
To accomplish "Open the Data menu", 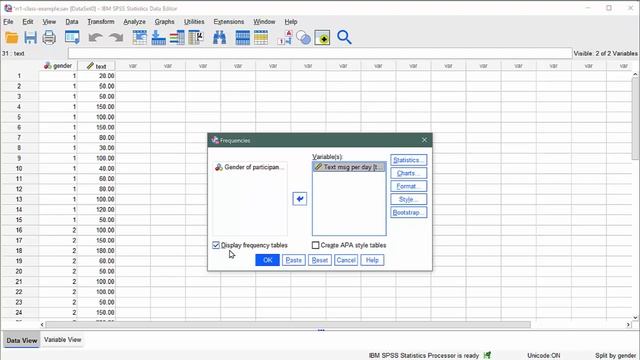I will (72, 22).
